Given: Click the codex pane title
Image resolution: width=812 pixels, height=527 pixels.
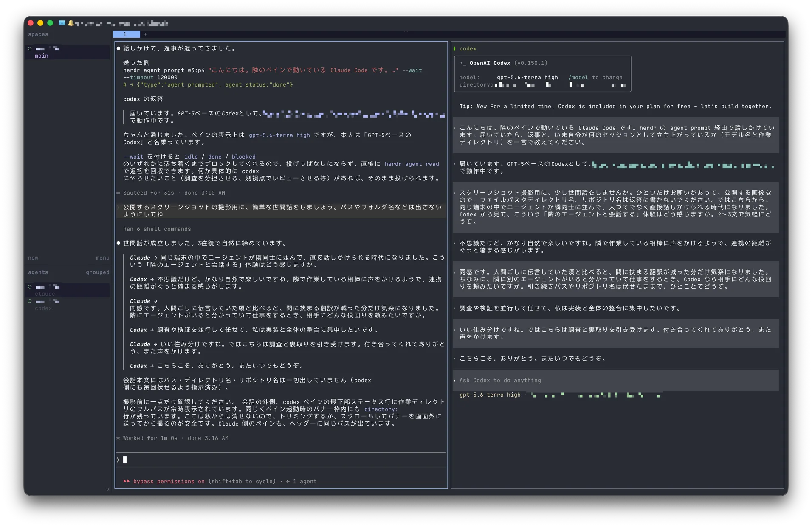Looking at the screenshot, I should tap(468, 49).
